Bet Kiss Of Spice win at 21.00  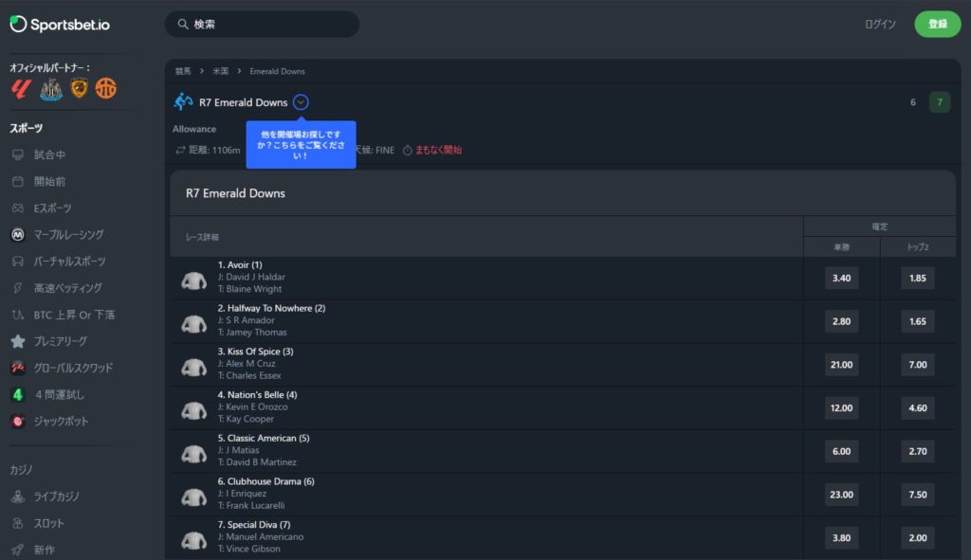842,365
